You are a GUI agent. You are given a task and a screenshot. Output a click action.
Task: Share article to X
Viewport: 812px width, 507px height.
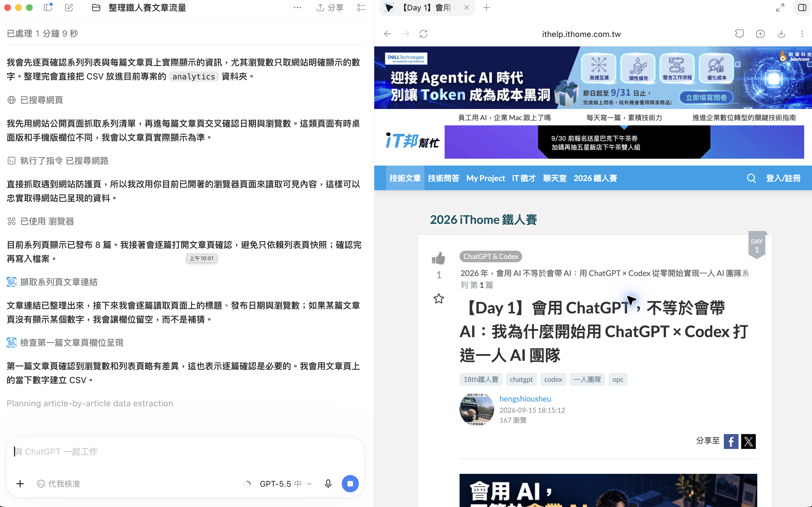pyautogui.click(x=748, y=441)
